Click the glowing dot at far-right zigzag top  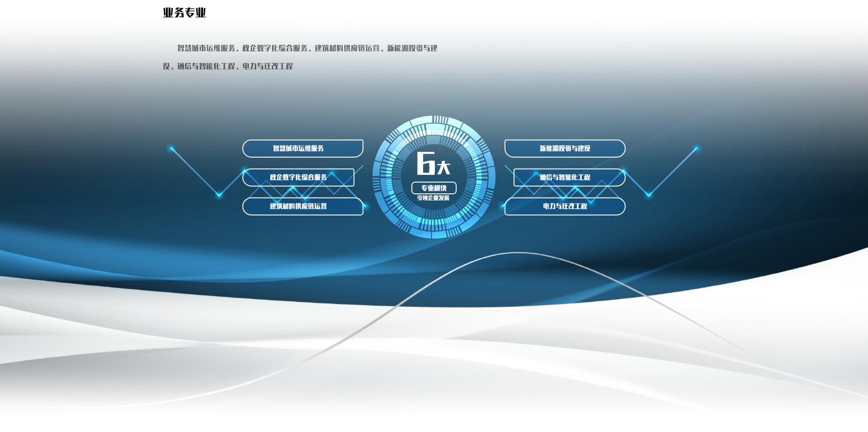point(696,148)
